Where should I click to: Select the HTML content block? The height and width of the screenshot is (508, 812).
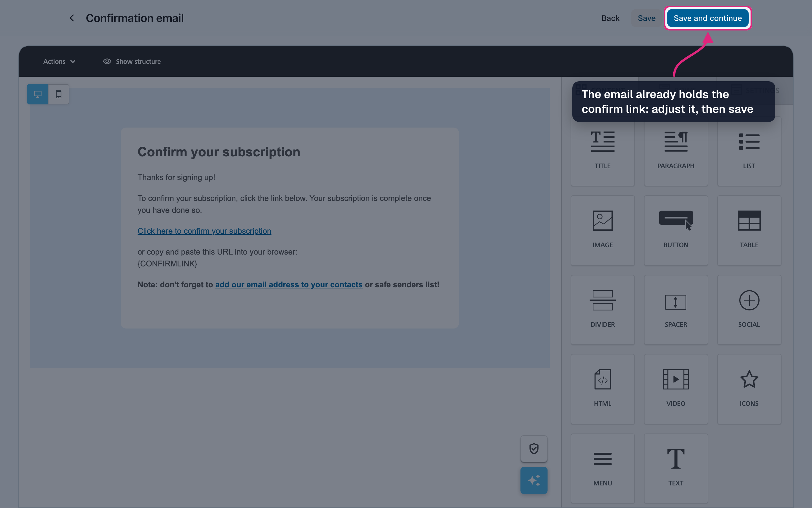603,389
